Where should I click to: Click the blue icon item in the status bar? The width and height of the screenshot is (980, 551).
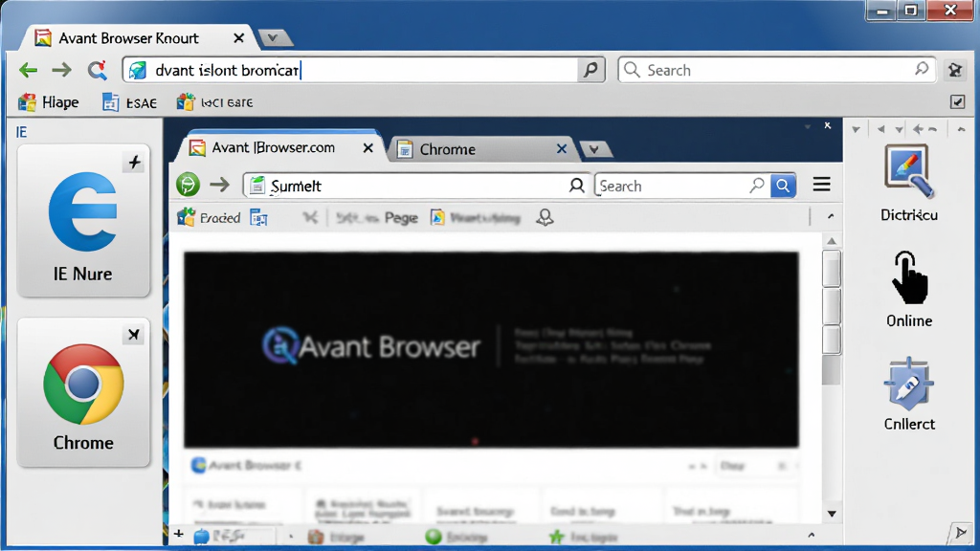click(220, 536)
